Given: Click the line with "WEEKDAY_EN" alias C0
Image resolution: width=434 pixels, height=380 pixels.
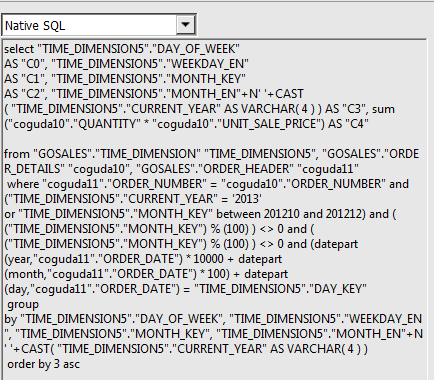Looking at the screenshot, I should click(126, 64).
